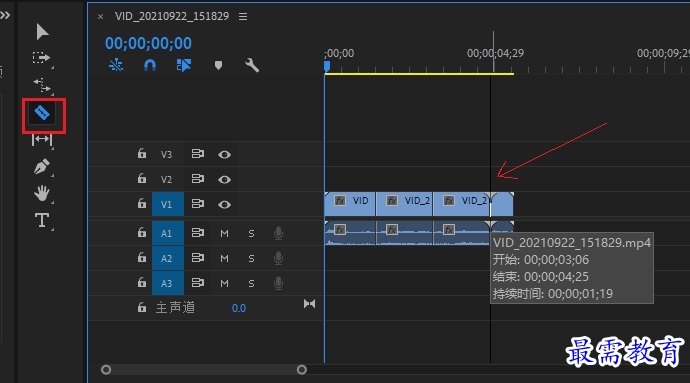Image resolution: width=690 pixels, height=383 pixels.
Task: Click the master track output icon
Action: pyautogui.click(x=309, y=304)
